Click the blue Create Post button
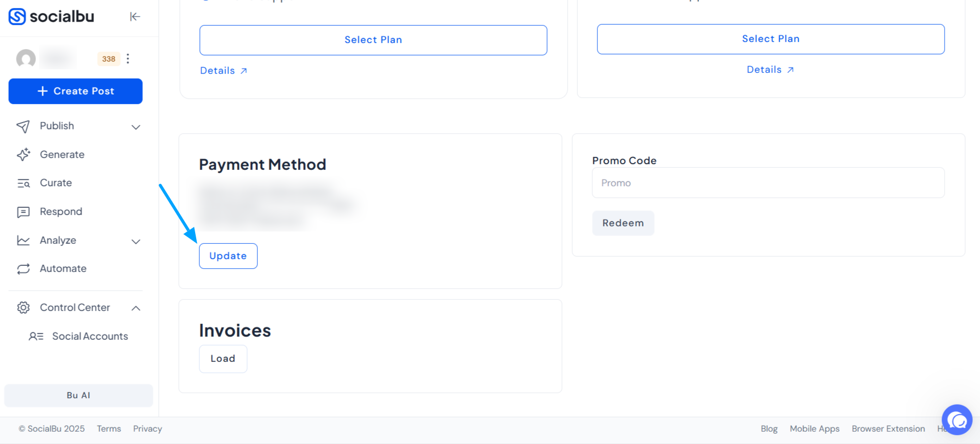 coord(76,91)
